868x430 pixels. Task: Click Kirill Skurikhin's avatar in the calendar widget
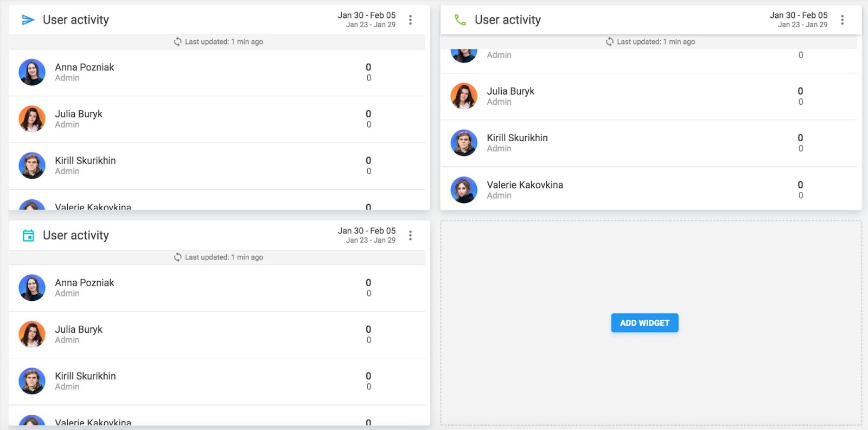click(32, 381)
